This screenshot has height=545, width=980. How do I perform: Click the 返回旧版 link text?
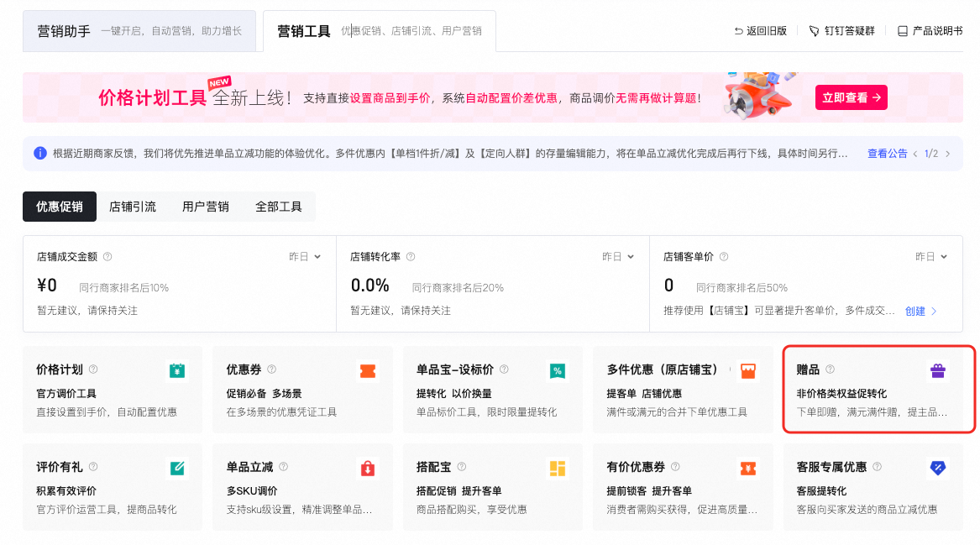766,30
